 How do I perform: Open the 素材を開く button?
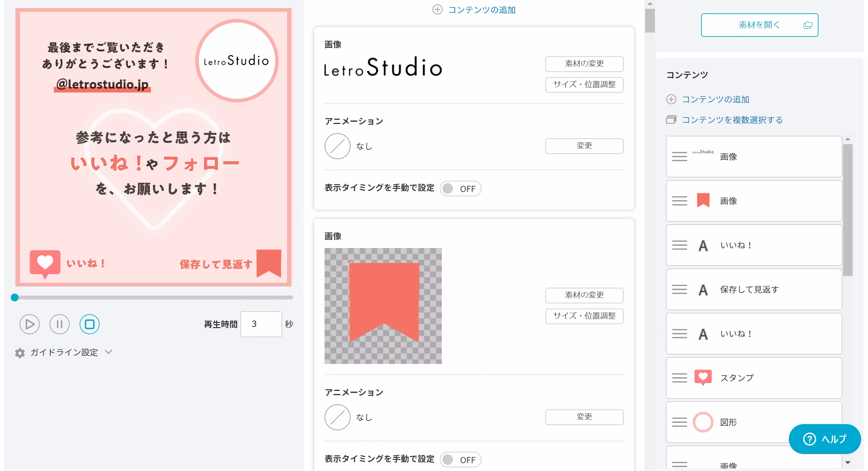point(759,25)
